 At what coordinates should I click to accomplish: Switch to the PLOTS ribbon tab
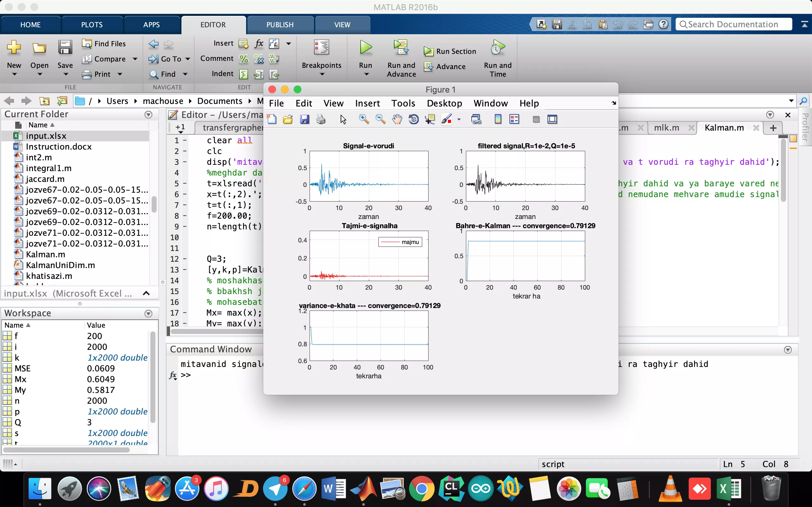[x=92, y=25]
